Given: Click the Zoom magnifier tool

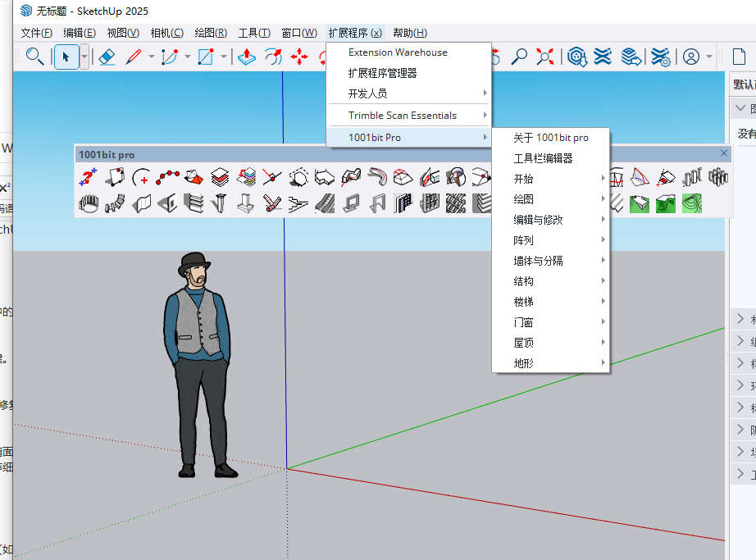Looking at the screenshot, I should click(519, 57).
